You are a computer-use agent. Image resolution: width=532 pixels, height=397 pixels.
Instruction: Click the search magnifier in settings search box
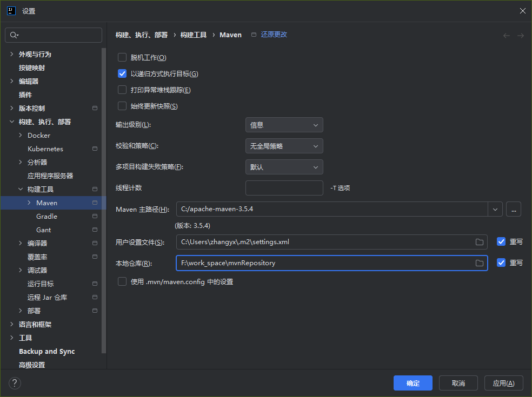pos(14,35)
